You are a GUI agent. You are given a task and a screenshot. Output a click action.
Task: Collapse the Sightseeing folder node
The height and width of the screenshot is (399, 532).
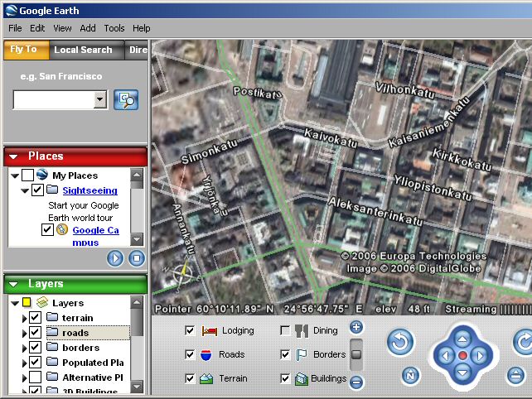pyautogui.click(x=24, y=190)
